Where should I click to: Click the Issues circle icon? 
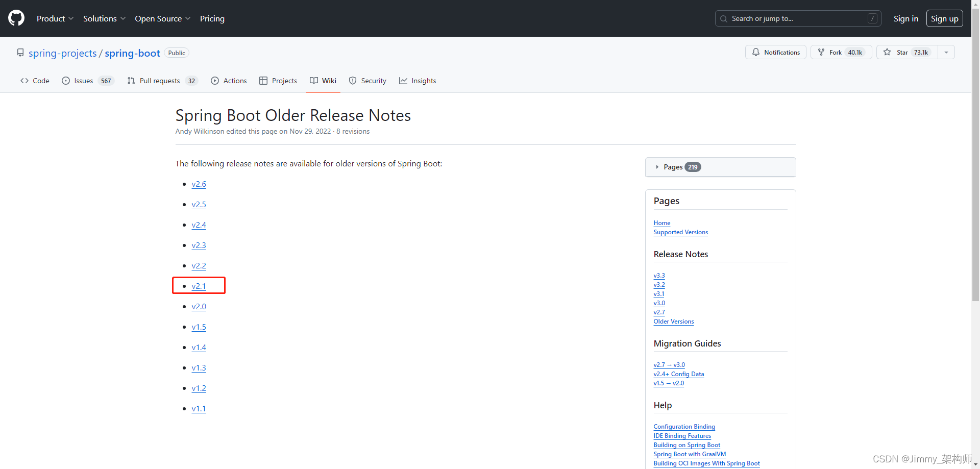coord(66,81)
